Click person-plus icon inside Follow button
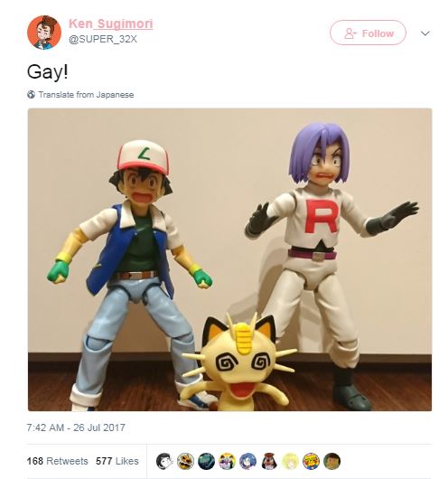448x479 pixels. [350, 33]
